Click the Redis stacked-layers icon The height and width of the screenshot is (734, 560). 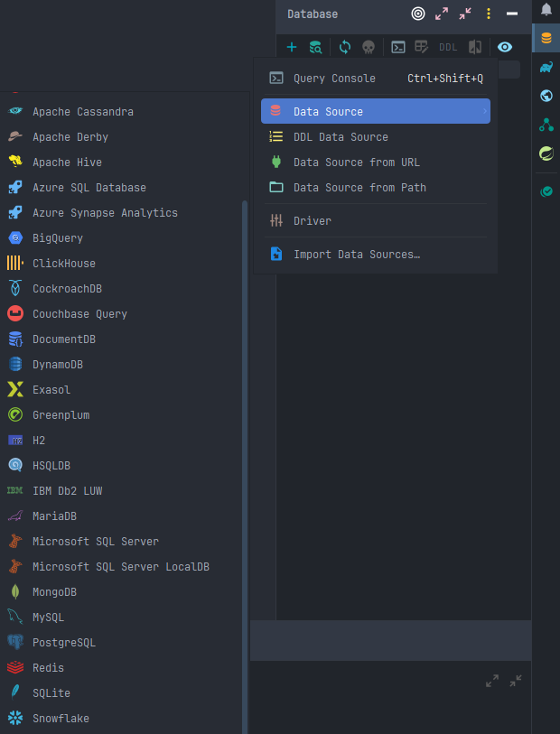coord(15,667)
